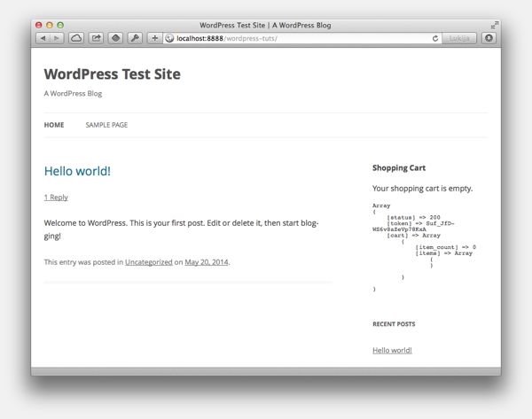Click the Share toolbar icon
Screen dimensions: 532x419
pyautogui.click(x=96, y=38)
